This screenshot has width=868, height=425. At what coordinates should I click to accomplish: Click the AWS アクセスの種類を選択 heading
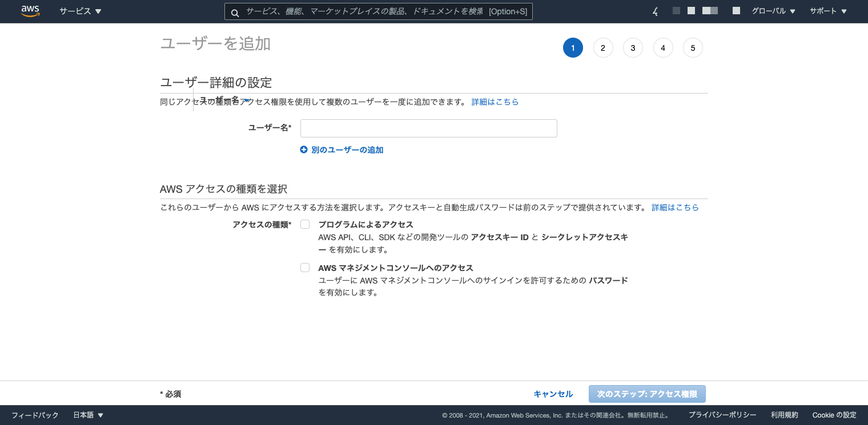[x=223, y=189]
